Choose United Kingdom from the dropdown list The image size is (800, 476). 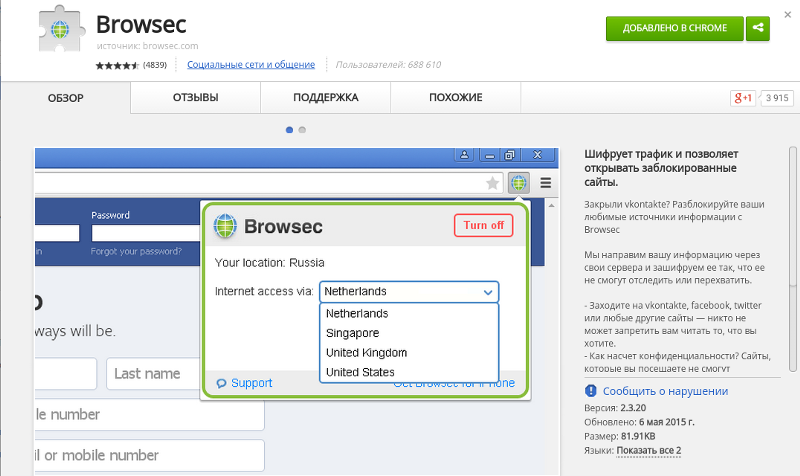click(x=409, y=353)
